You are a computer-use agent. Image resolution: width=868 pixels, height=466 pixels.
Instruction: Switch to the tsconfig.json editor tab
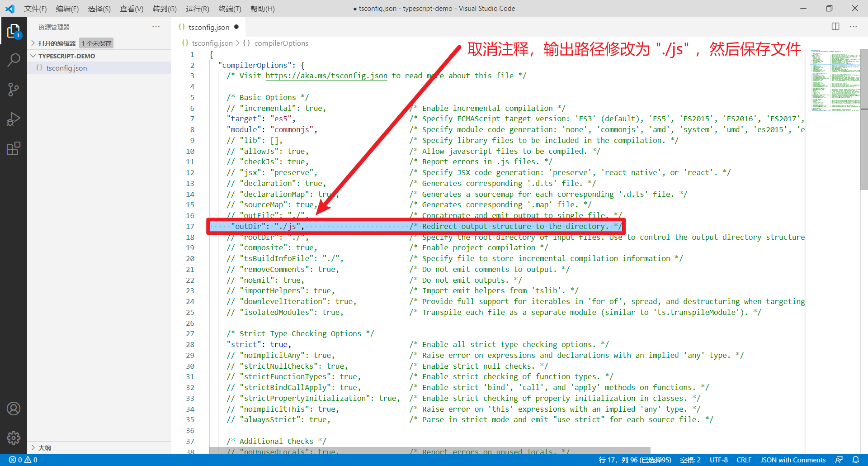[209, 27]
